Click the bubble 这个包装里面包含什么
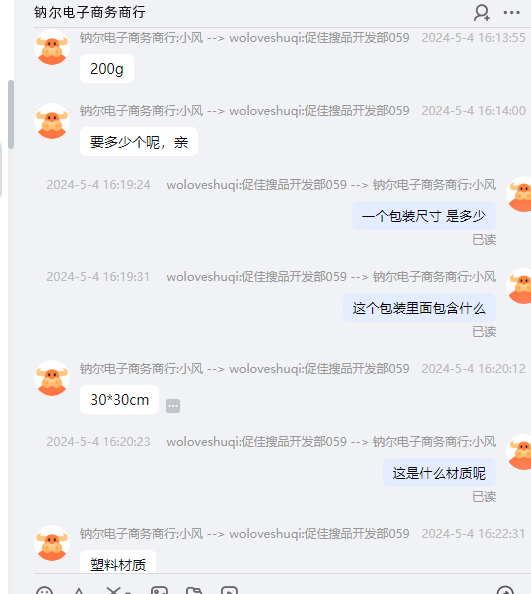Image resolution: width=531 pixels, height=594 pixels. pyautogui.click(x=419, y=308)
